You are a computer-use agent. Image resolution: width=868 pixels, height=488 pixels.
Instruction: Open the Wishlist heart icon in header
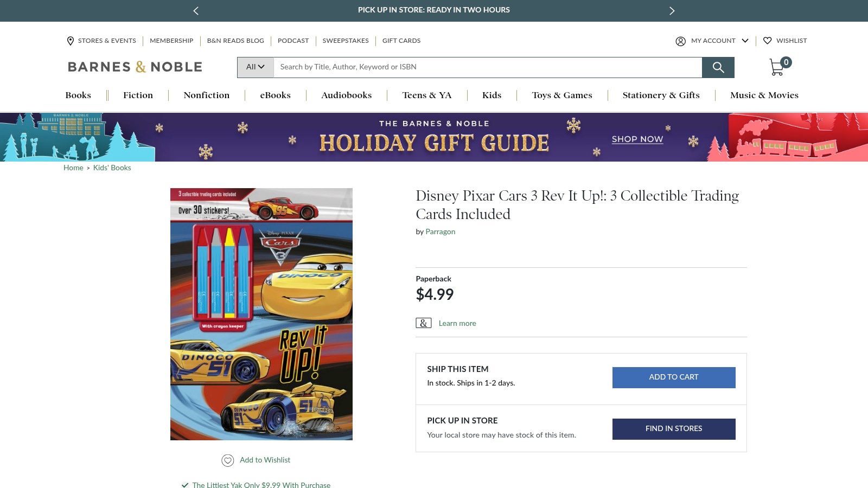[768, 41]
